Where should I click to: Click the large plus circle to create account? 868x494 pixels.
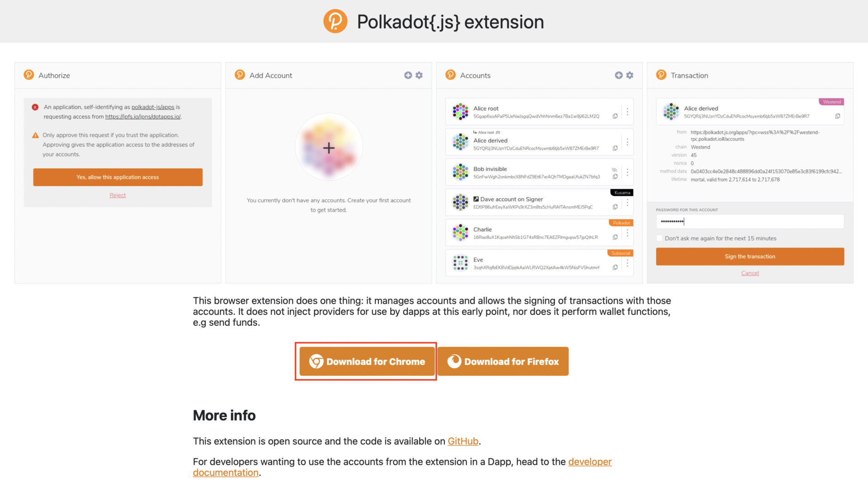(x=329, y=147)
